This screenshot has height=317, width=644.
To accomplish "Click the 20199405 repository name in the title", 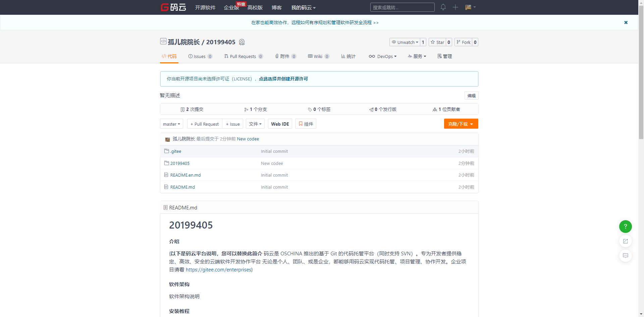I will (221, 42).
